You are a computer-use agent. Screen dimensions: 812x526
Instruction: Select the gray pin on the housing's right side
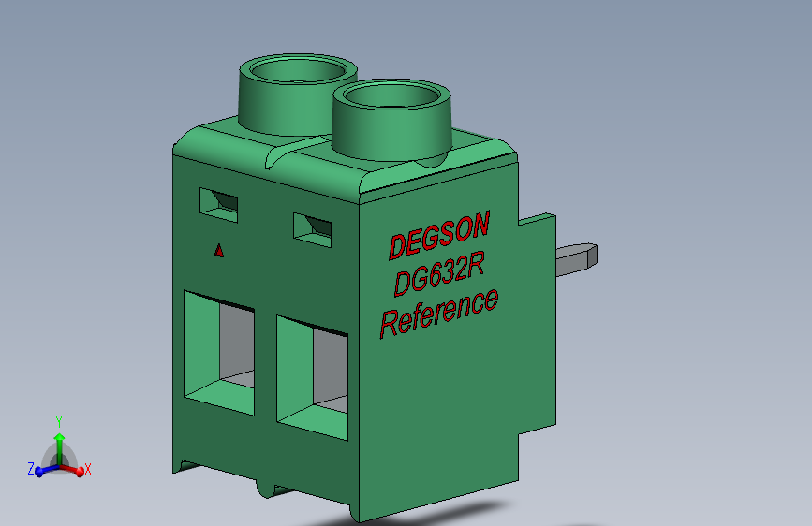tap(576, 260)
